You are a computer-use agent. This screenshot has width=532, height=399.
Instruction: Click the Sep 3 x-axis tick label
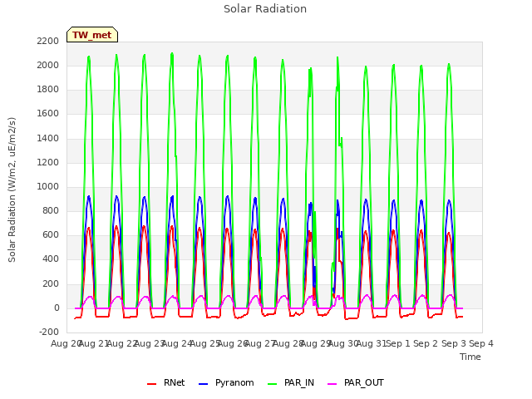pyautogui.click(x=454, y=343)
